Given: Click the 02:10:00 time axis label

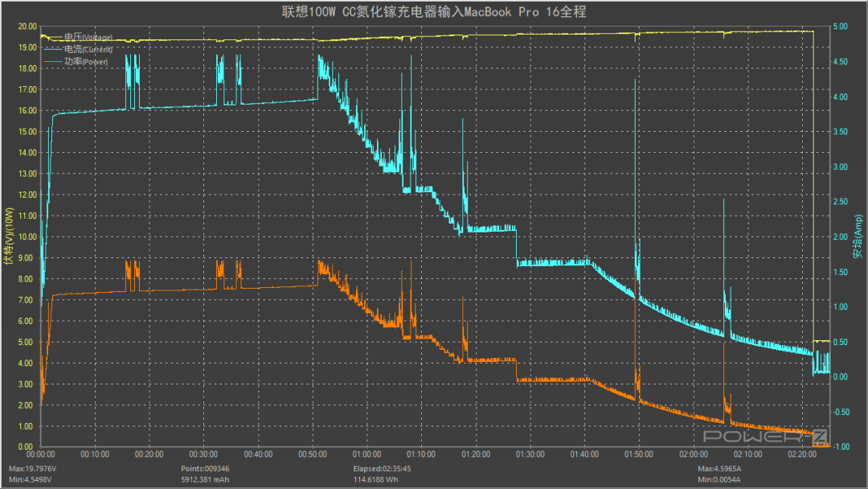Looking at the screenshot, I should click(x=748, y=454).
